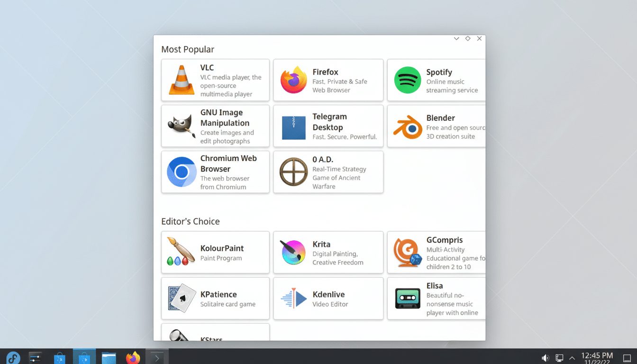Open Telegram Desktop via its paper plane icon
The image size is (637, 364).
click(x=293, y=126)
